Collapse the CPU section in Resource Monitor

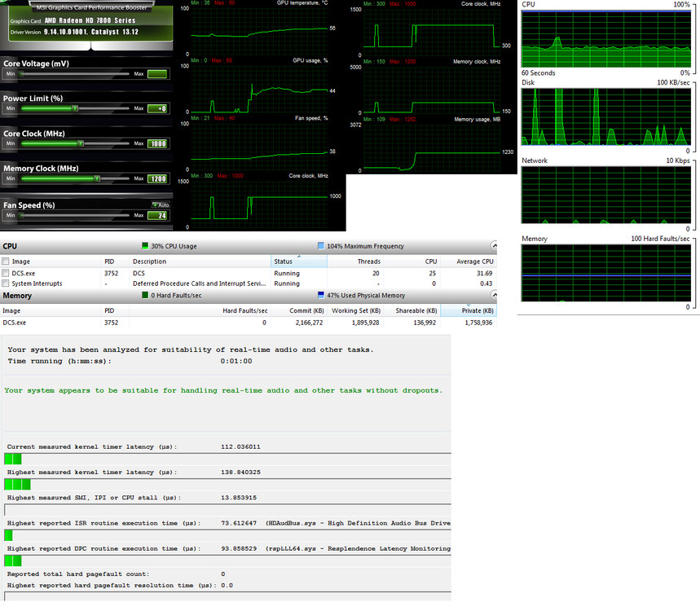coord(494,245)
